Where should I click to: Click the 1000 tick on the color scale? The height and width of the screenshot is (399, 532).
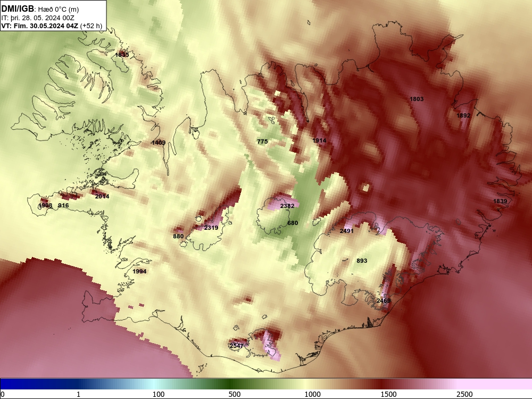click(x=312, y=394)
